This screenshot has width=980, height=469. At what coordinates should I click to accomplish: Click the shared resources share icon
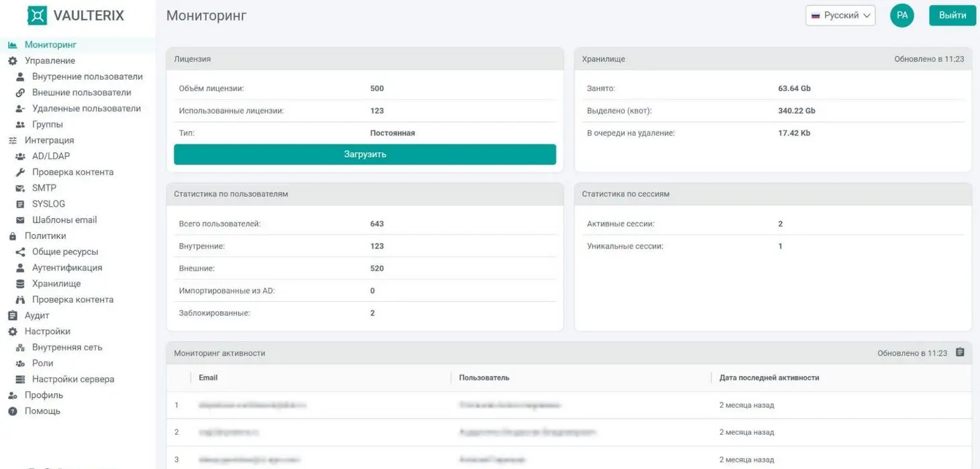pos(20,252)
